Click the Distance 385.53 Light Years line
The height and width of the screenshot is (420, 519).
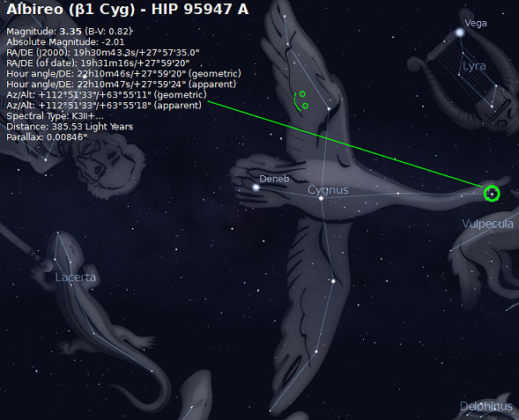pos(70,127)
